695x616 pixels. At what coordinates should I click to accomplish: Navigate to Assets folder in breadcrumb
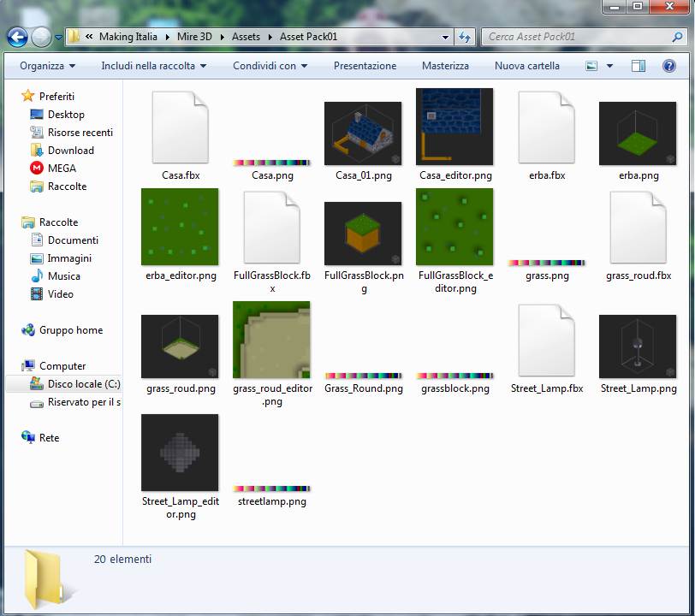(246, 37)
